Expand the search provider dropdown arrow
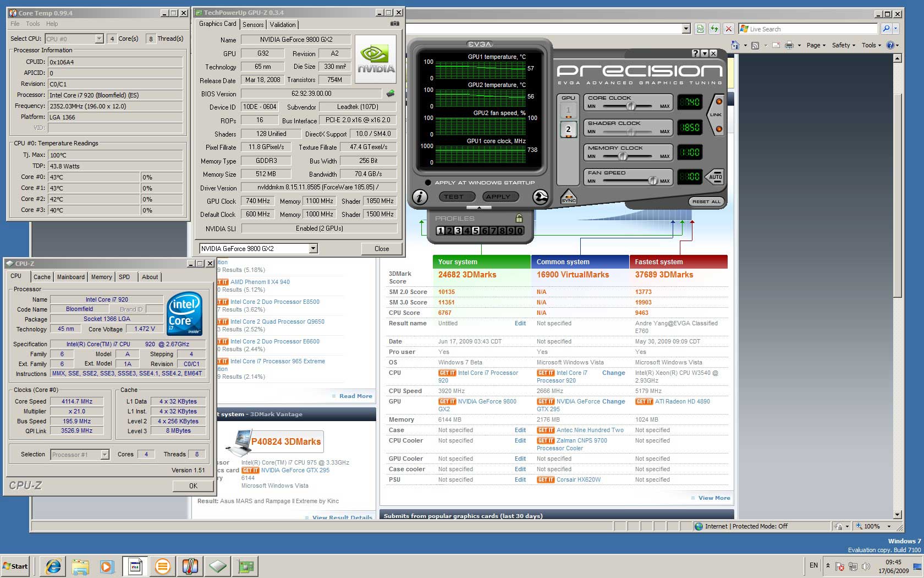 pyautogui.click(x=896, y=29)
